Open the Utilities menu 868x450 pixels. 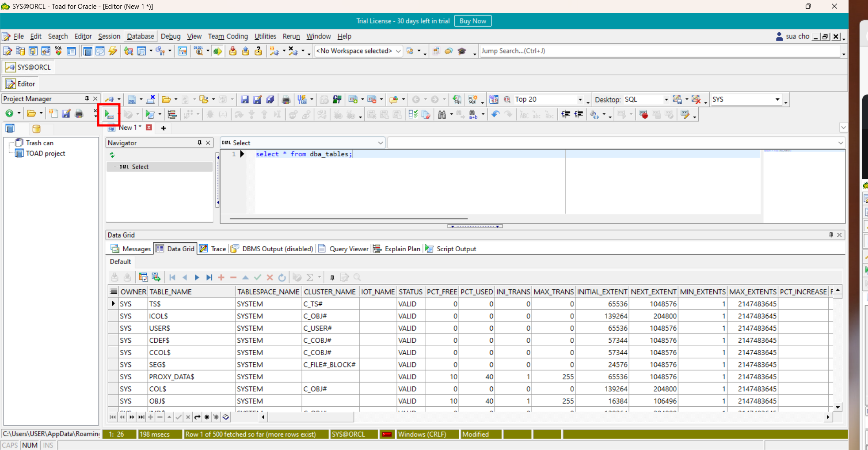coord(265,36)
